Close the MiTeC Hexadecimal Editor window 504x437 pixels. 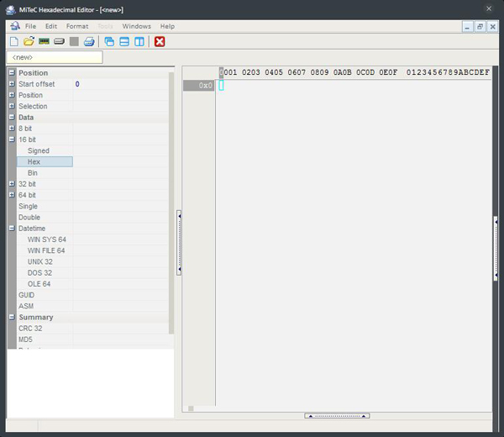pos(489,8)
